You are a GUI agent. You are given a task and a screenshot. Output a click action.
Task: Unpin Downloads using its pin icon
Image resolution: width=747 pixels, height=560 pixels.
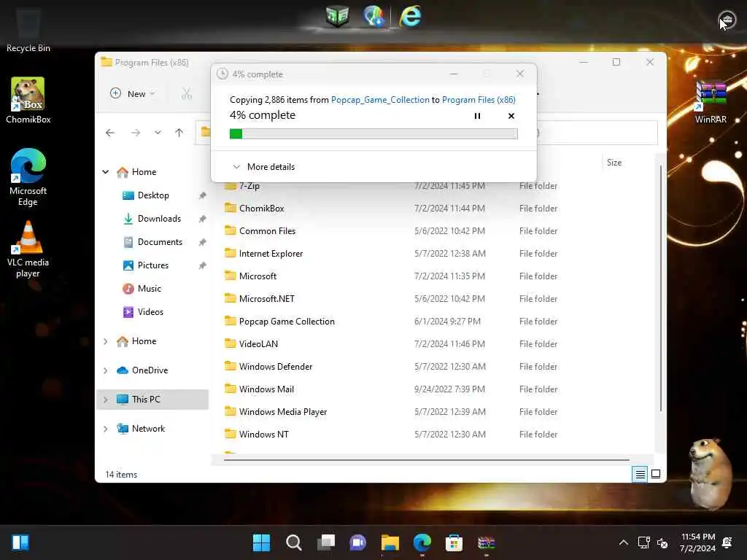pos(203,219)
